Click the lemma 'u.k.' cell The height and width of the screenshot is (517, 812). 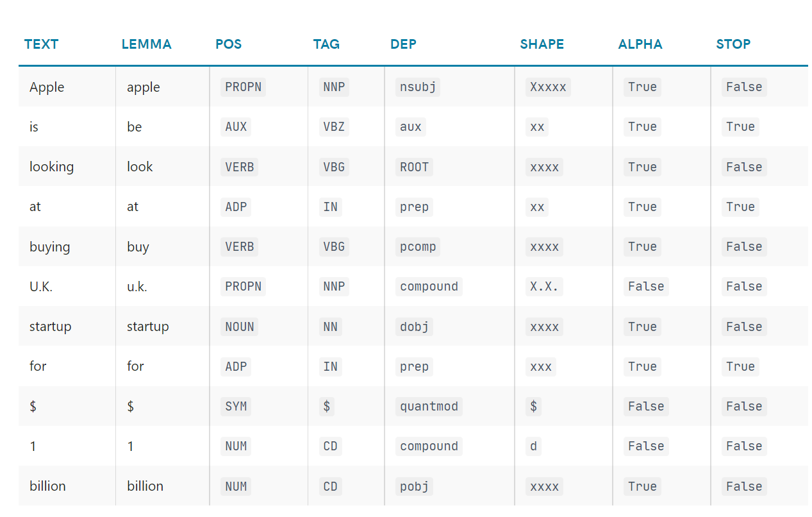[x=137, y=287]
